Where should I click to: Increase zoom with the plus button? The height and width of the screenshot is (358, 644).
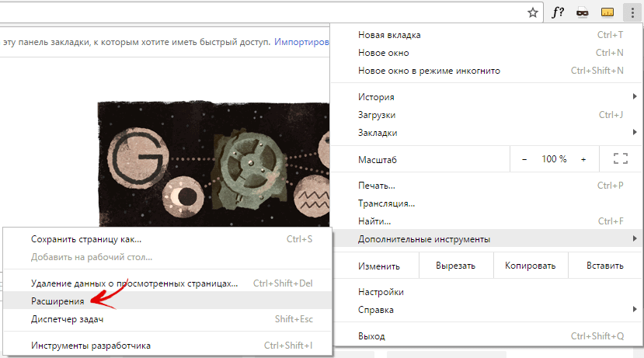tap(583, 158)
